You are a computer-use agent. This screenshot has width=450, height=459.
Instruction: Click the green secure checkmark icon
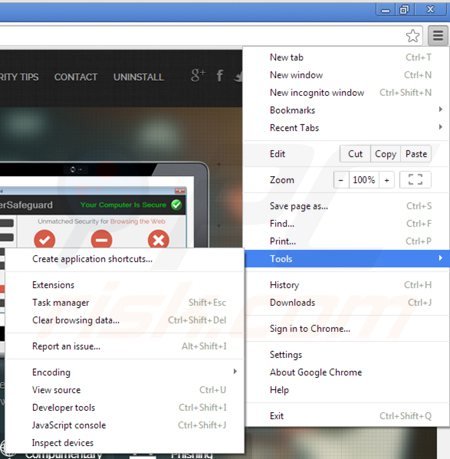pyautogui.click(x=176, y=204)
